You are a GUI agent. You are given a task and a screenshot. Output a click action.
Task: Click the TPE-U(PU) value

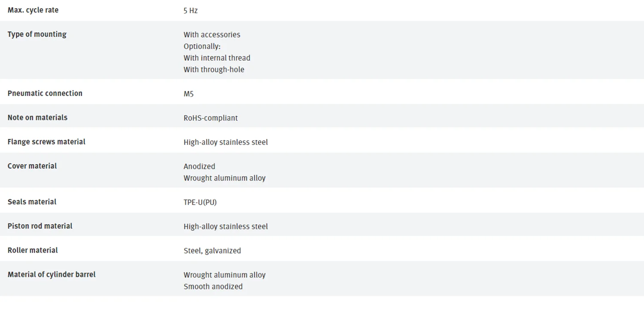click(200, 202)
